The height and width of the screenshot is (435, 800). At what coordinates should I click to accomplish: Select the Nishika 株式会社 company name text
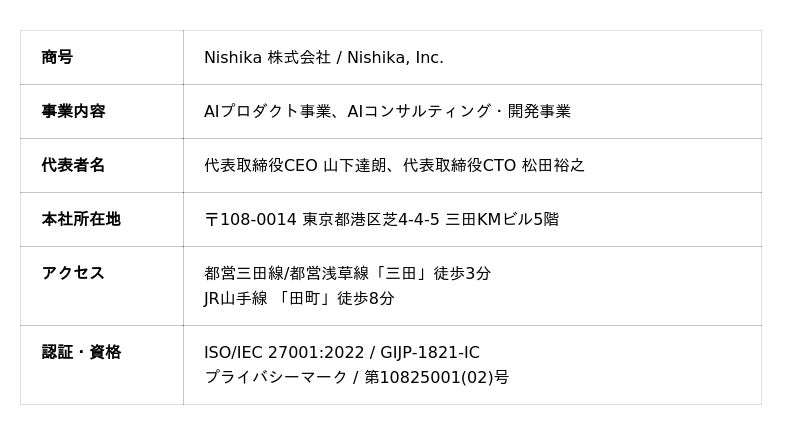pyautogui.click(x=267, y=58)
